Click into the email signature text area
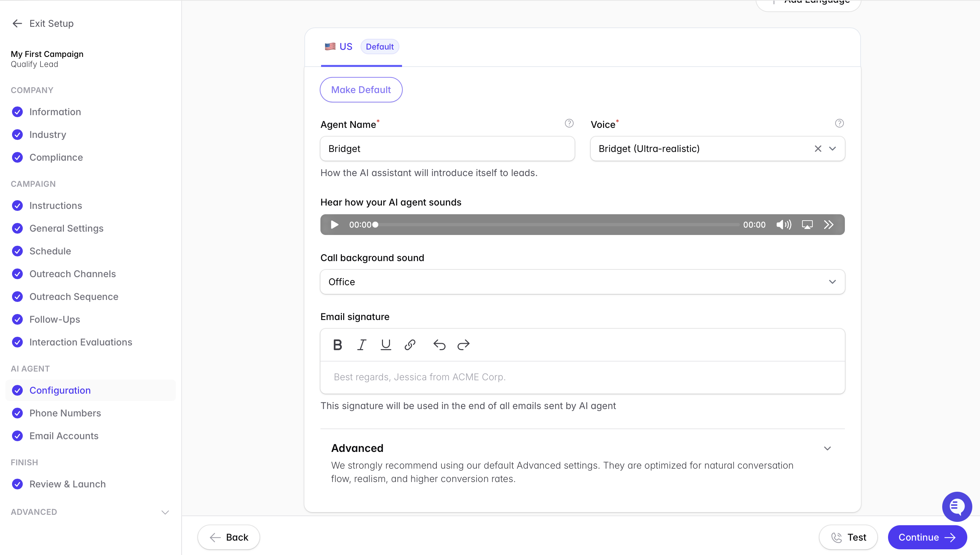The width and height of the screenshot is (980, 555). pyautogui.click(x=582, y=377)
